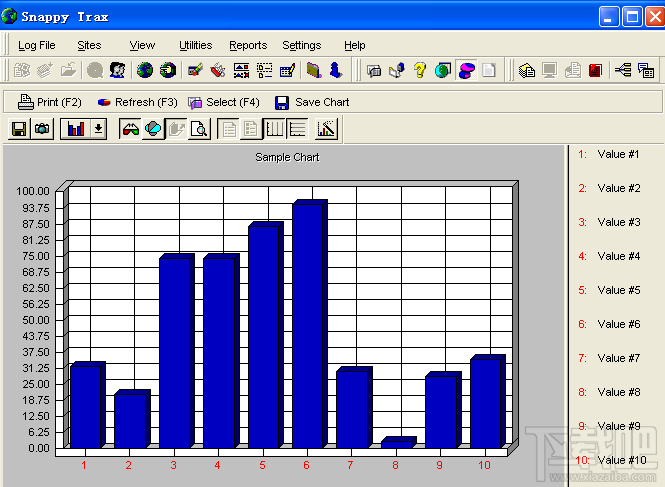
Task: Toggle the 3D glasses view button
Action: [x=130, y=129]
